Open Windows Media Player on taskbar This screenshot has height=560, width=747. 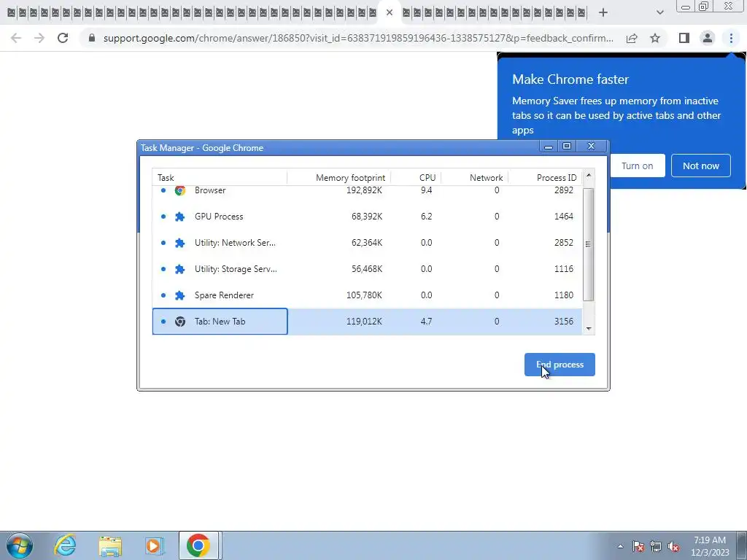coord(154,545)
